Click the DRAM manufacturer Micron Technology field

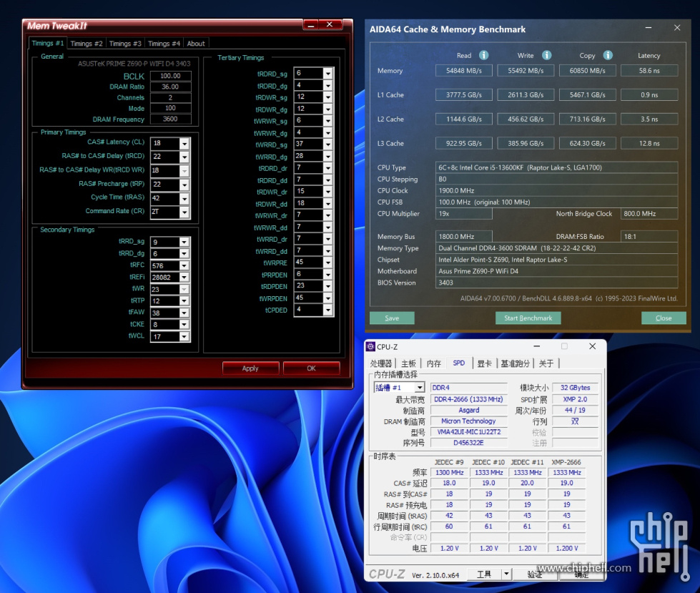click(469, 421)
